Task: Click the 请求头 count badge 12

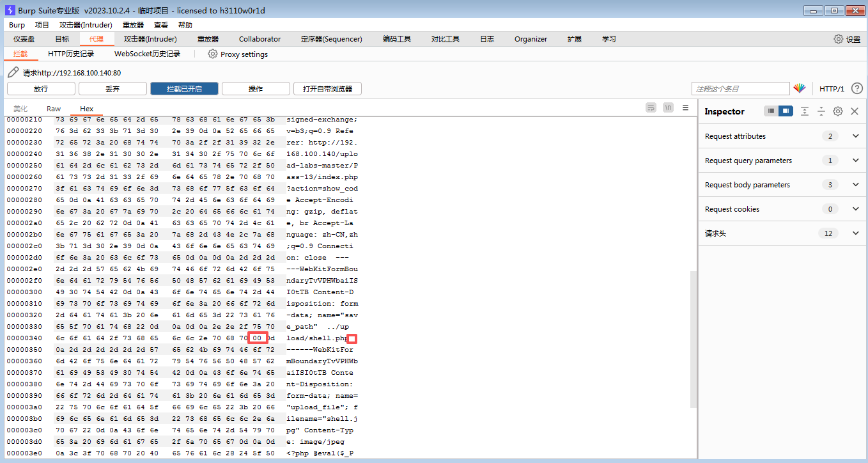Action: [x=828, y=233]
